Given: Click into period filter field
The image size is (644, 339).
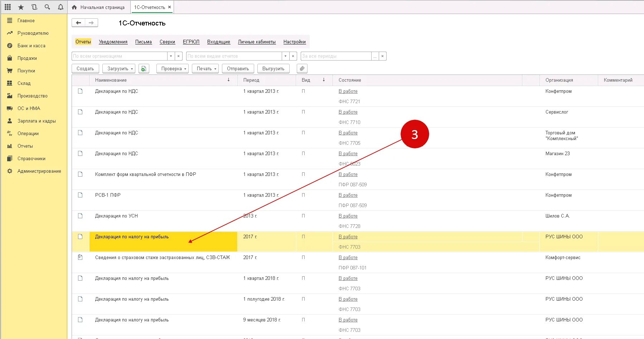Looking at the screenshot, I should [x=336, y=56].
